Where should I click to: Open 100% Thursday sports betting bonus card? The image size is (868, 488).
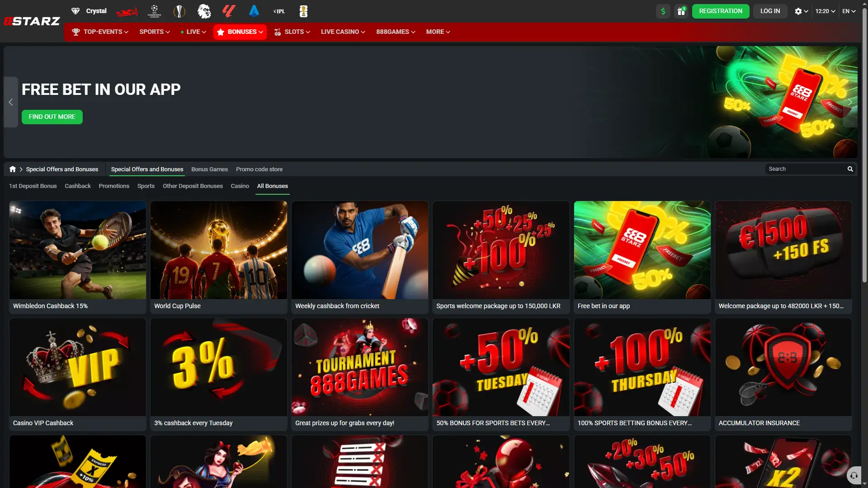(x=642, y=375)
